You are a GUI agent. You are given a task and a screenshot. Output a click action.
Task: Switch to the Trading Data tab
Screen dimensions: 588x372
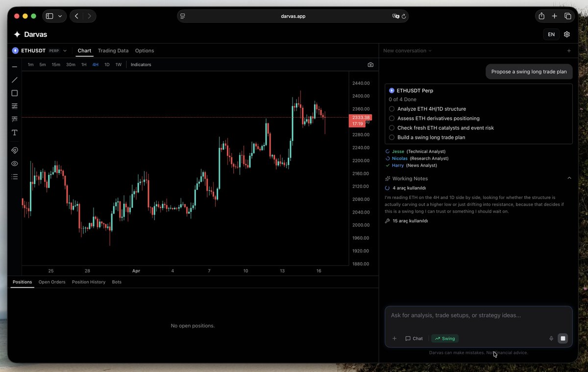coord(113,50)
